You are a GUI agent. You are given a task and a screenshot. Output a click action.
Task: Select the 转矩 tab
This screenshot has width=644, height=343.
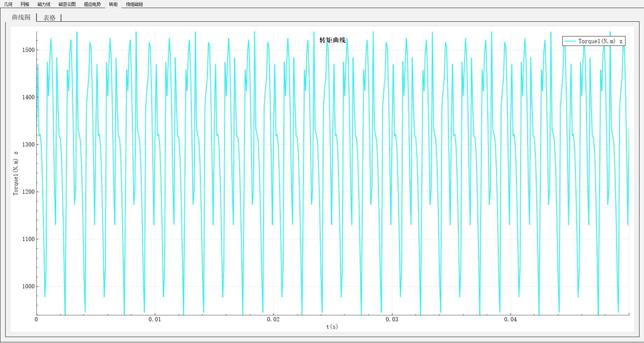(x=113, y=4)
